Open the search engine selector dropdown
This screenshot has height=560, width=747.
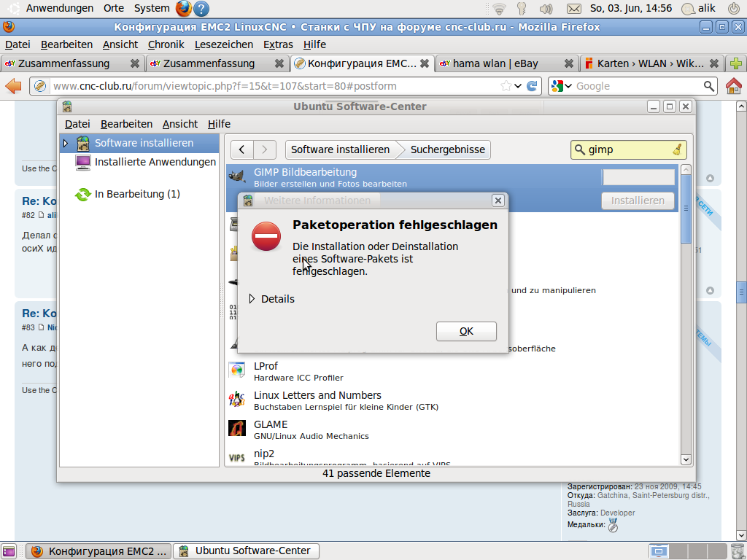click(561, 86)
